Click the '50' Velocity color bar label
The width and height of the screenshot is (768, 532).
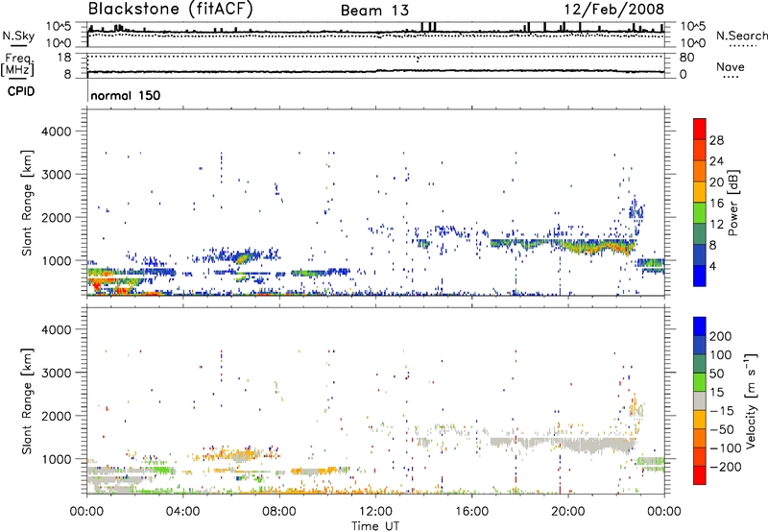tap(716, 374)
